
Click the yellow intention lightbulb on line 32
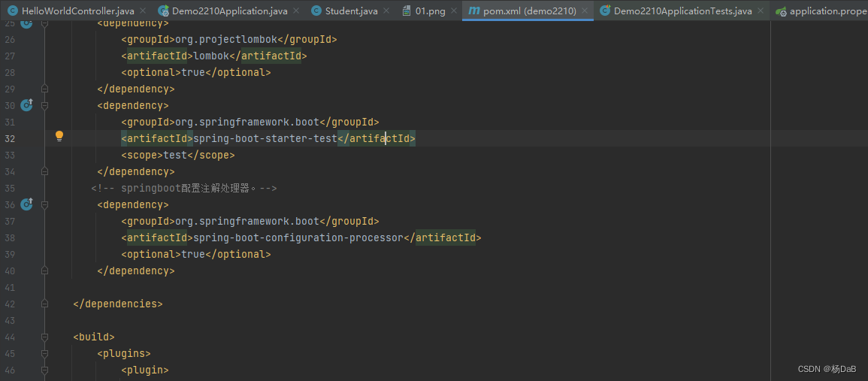(x=59, y=137)
